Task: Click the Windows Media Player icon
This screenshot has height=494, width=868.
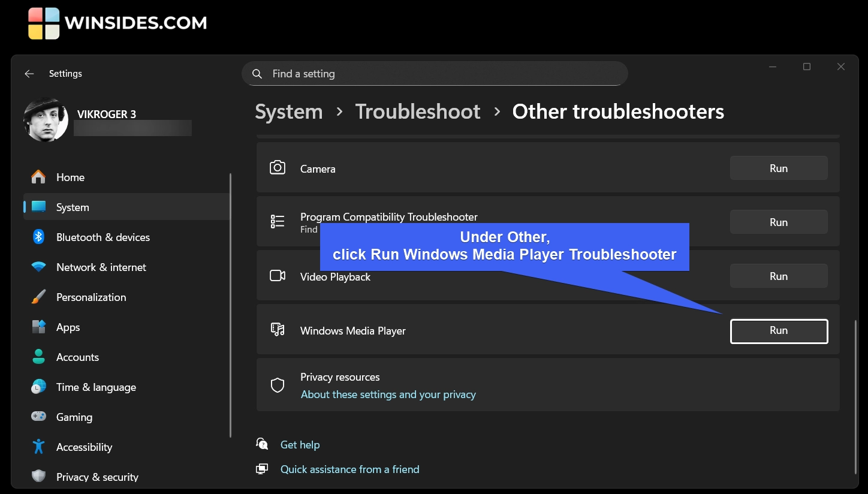Action: click(x=278, y=330)
